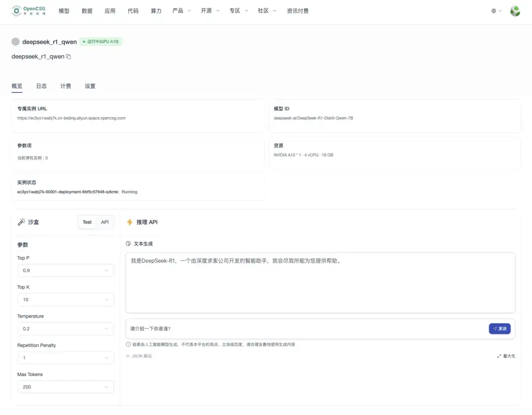Switch sandbox to Test mode
This screenshot has width=532, height=415.
pos(87,222)
